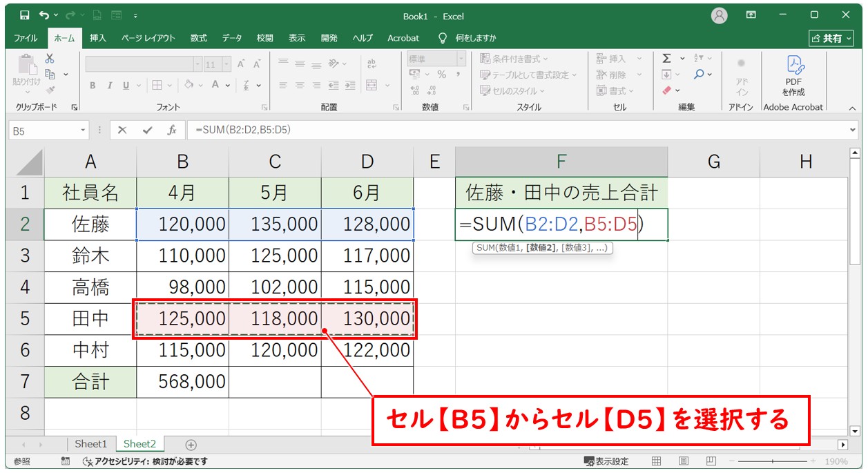Click the Format Painter brush icon
The height and width of the screenshot is (473, 868).
(x=50, y=89)
